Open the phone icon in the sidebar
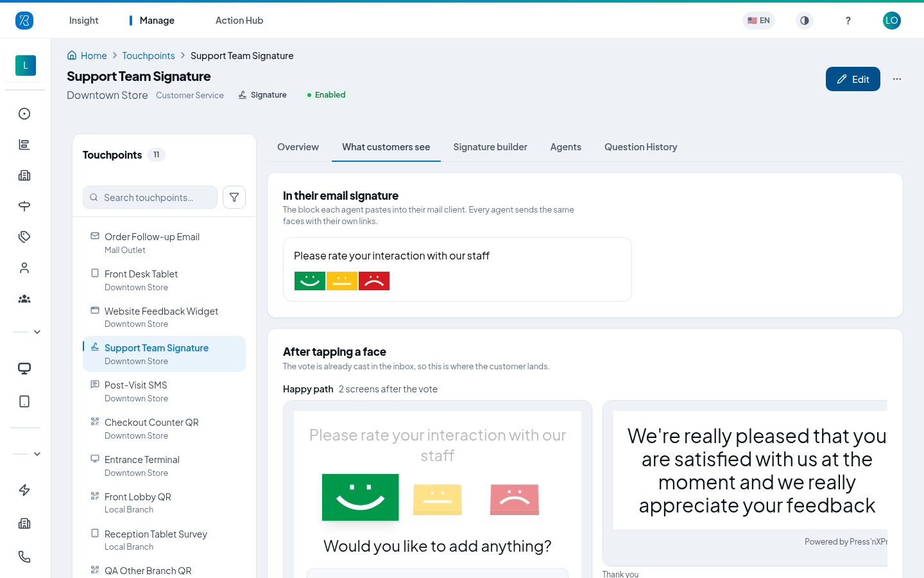 pos(24,557)
